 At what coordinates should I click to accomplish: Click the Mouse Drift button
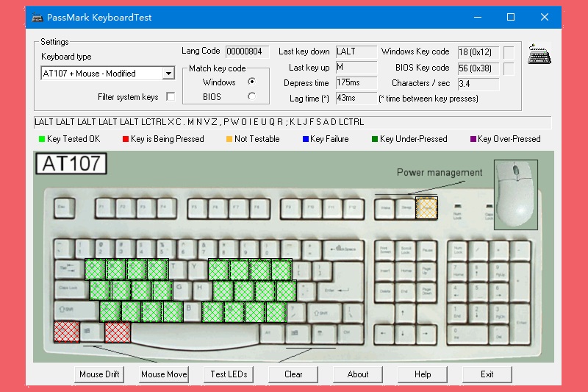point(99,374)
